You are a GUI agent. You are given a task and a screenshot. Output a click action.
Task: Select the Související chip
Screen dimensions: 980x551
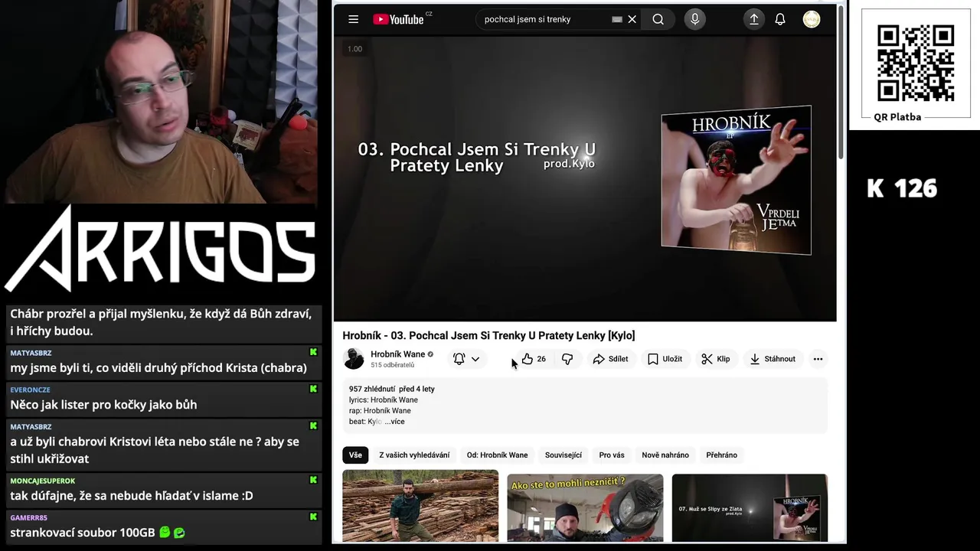pos(563,455)
